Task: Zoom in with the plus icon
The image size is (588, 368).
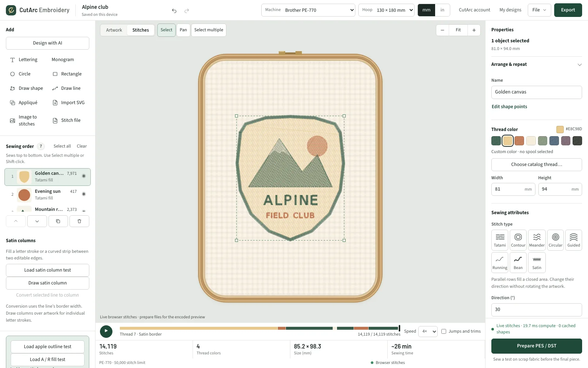Action: click(x=474, y=30)
